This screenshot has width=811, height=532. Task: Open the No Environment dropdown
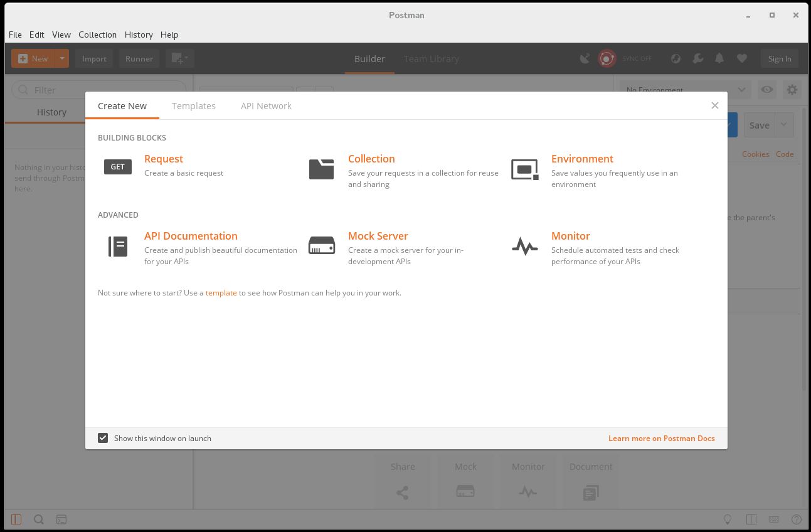pos(685,90)
